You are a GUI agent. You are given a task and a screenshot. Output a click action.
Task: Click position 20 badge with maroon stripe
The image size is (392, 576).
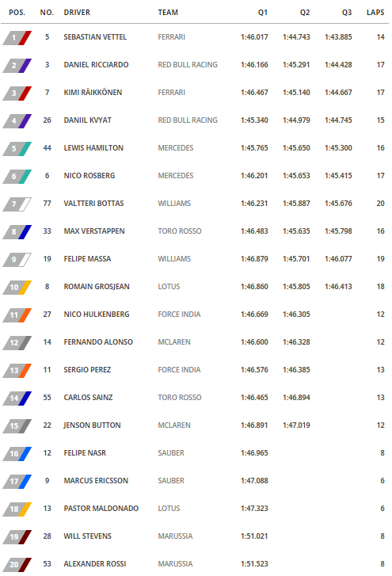(17, 565)
